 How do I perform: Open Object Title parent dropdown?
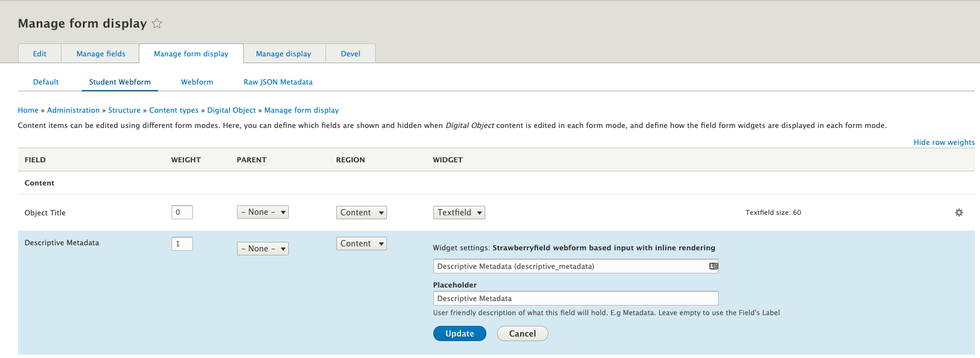(262, 212)
